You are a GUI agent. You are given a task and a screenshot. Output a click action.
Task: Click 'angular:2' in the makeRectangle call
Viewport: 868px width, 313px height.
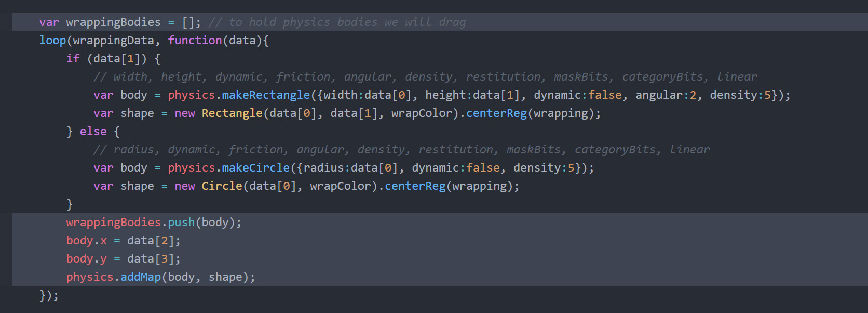666,95
